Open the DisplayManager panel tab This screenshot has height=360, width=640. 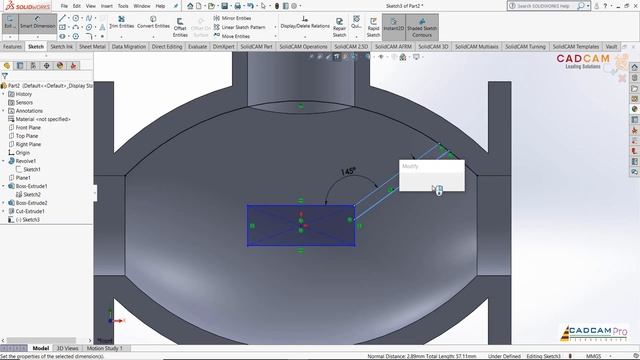click(x=60, y=66)
